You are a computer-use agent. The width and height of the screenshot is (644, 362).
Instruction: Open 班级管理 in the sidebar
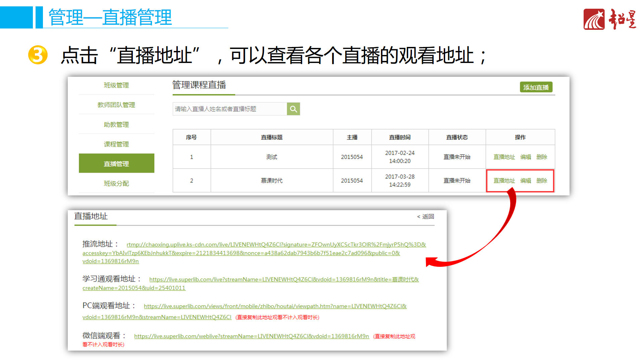116,85
